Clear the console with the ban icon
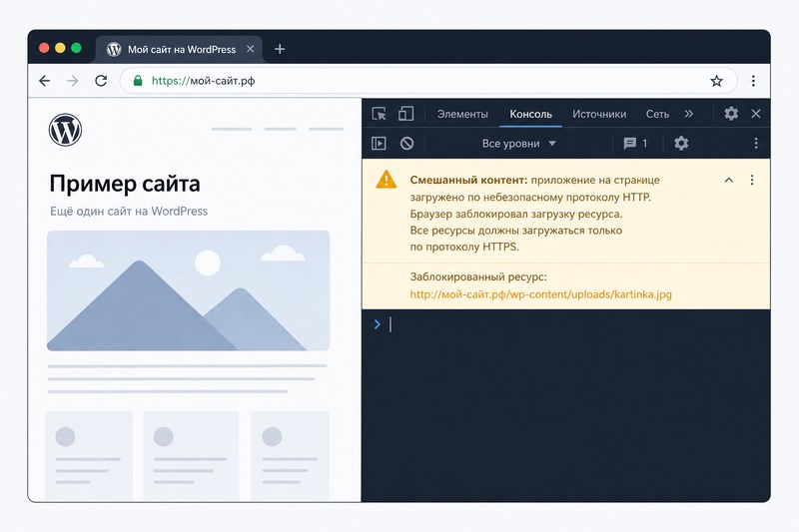 406,143
